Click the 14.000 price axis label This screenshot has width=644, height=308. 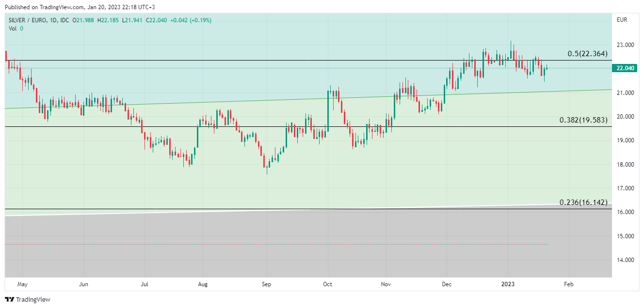coord(625,260)
